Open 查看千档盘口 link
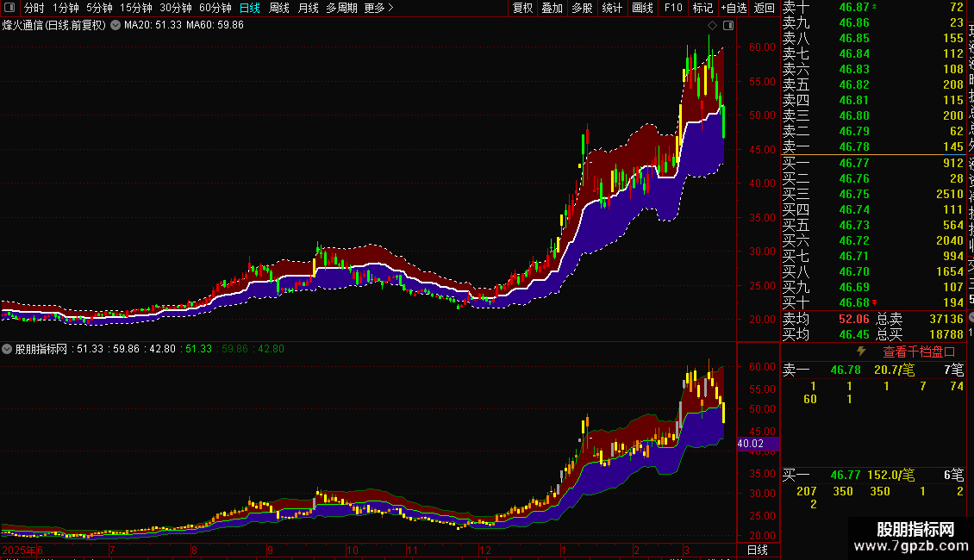974x560 pixels. [x=919, y=352]
